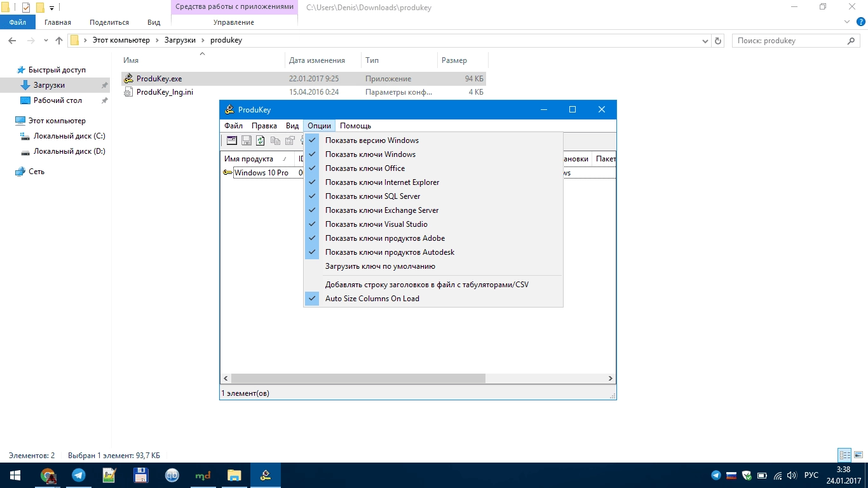Open the Explorer Поделиться ribbon tab
868x488 pixels.
pos(110,22)
